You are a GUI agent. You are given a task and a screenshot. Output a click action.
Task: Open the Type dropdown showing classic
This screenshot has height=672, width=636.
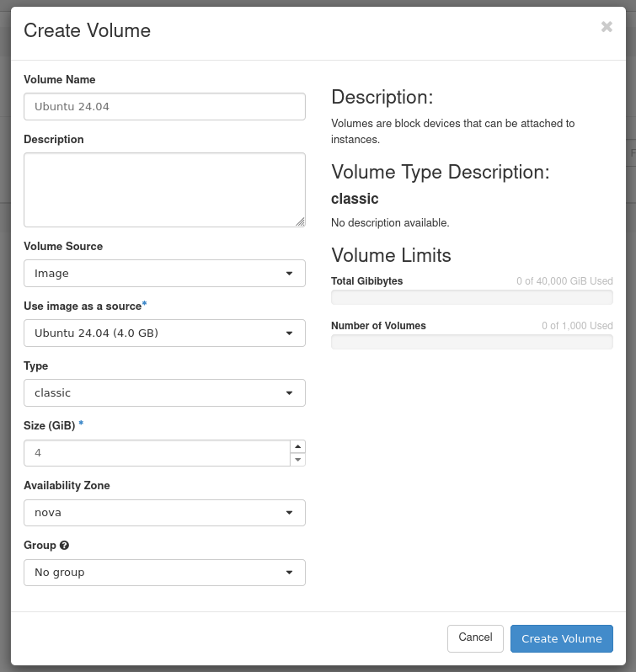(x=164, y=393)
